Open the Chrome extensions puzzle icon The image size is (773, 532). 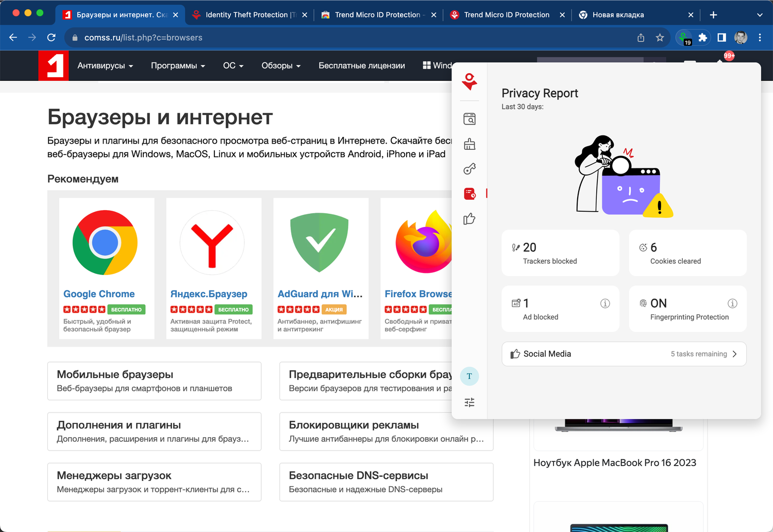coord(702,38)
